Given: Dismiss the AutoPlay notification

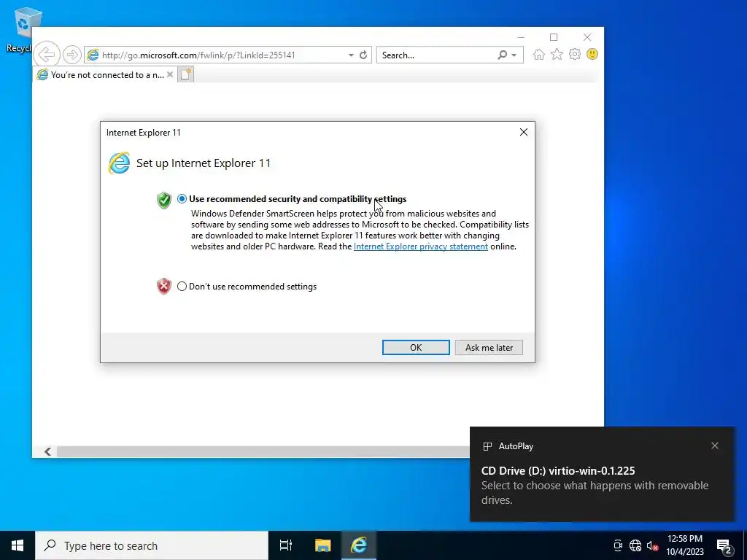Looking at the screenshot, I should [x=715, y=446].
